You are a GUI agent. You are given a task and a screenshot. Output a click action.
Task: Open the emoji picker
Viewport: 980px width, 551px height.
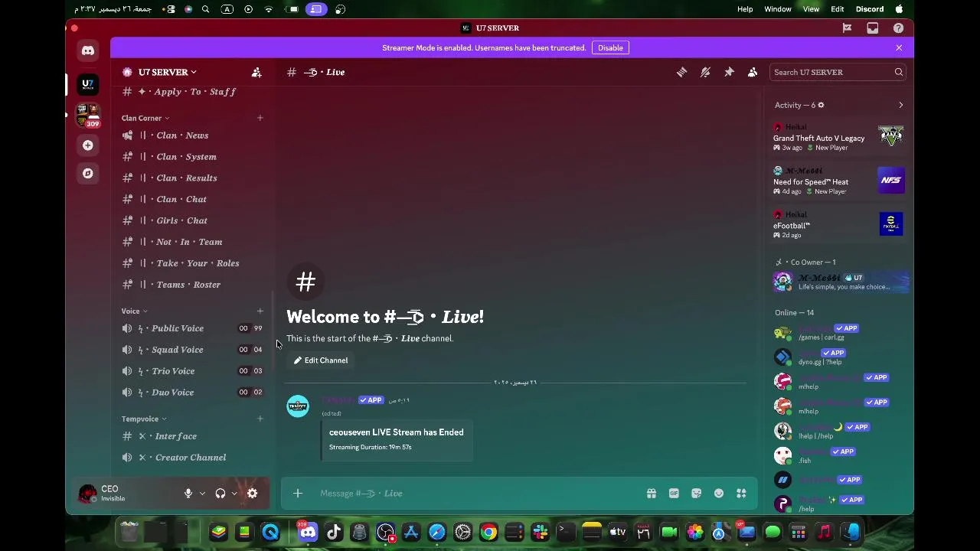(719, 494)
